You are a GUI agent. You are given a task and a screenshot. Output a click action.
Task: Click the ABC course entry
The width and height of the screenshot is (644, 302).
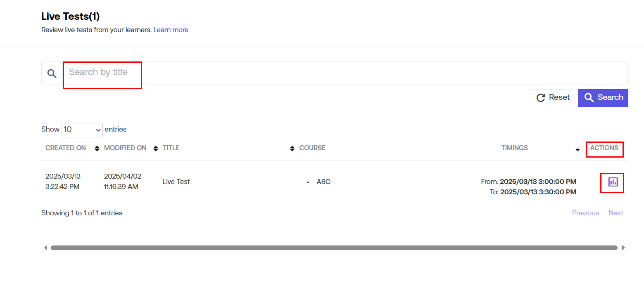point(323,182)
